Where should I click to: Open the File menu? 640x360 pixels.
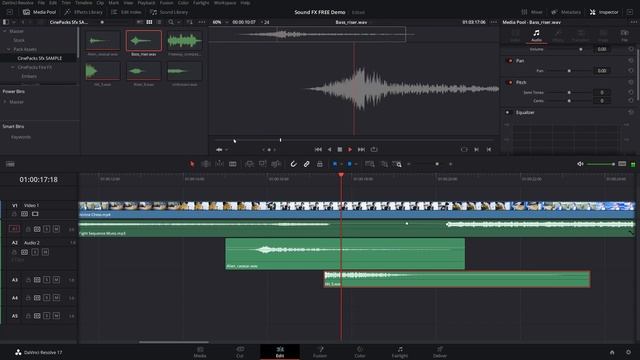coord(41,3)
